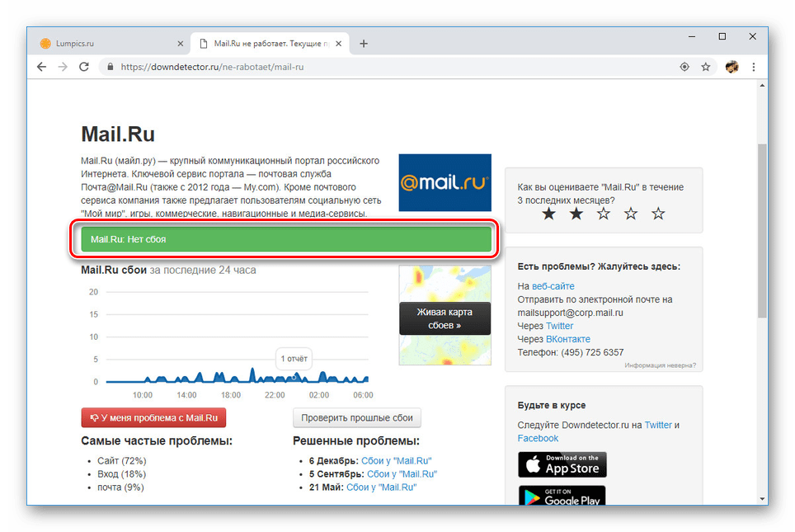Click Вход (18%) list item

tap(122, 473)
